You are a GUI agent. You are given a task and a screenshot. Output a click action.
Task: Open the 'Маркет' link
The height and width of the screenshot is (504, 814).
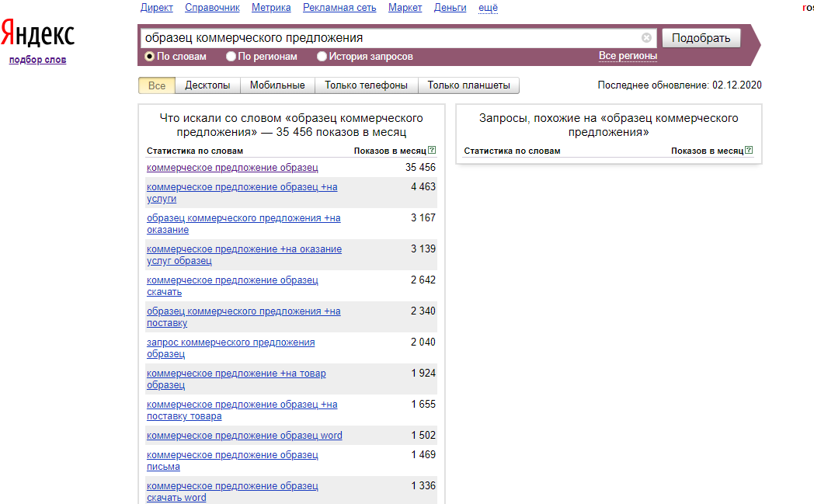point(405,8)
